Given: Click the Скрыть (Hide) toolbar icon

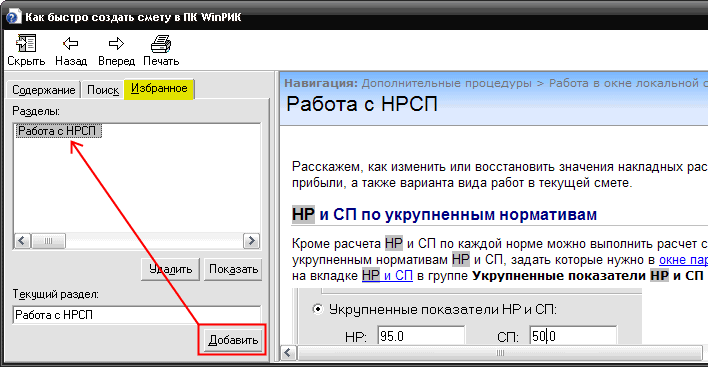Looking at the screenshot, I should 26,44.
